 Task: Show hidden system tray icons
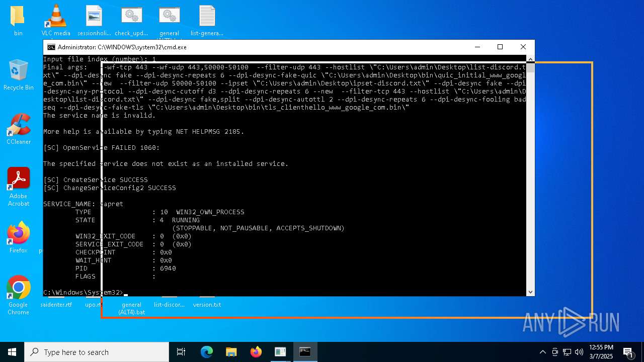pyautogui.click(x=542, y=352)
